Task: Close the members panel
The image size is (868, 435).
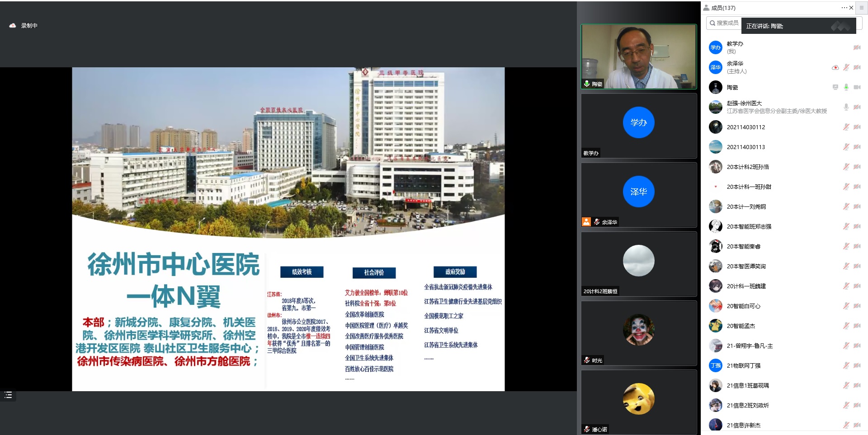Action: click(851, 8)
